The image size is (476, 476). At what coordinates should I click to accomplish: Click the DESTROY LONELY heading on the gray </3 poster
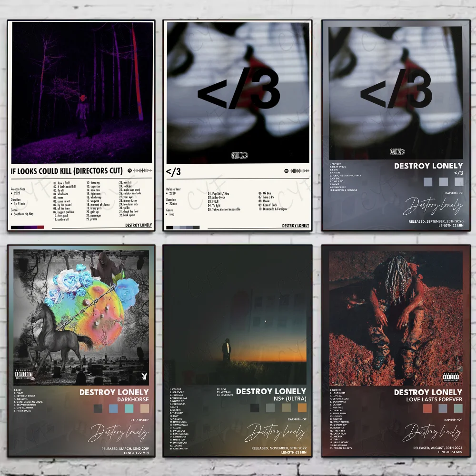pyautogui.click(x=429, y=166)
